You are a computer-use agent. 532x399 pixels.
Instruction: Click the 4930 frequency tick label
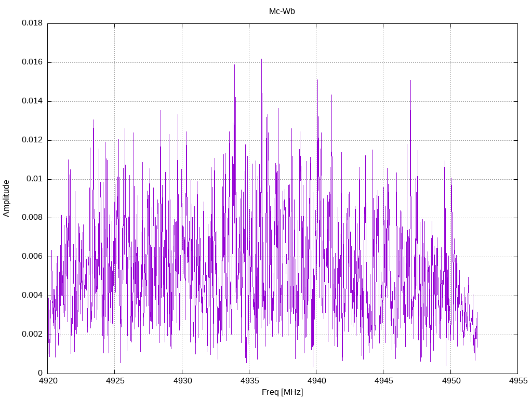click(x=182, y=381)
